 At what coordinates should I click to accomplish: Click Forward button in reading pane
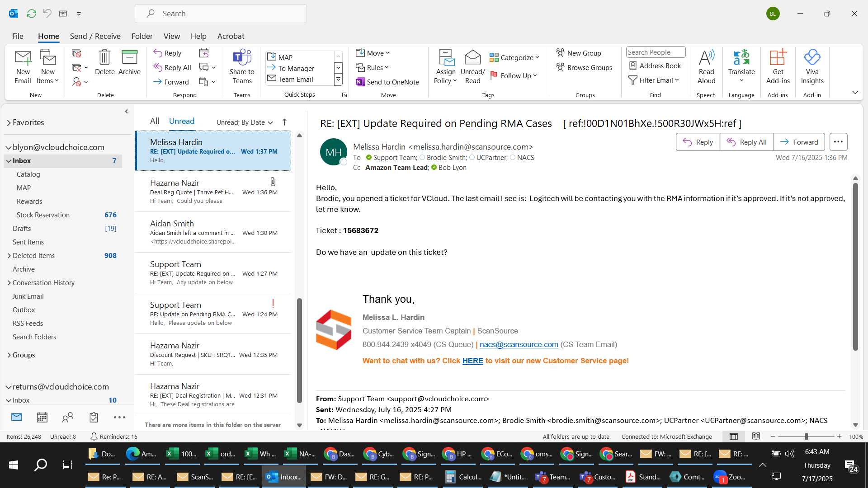799,142
